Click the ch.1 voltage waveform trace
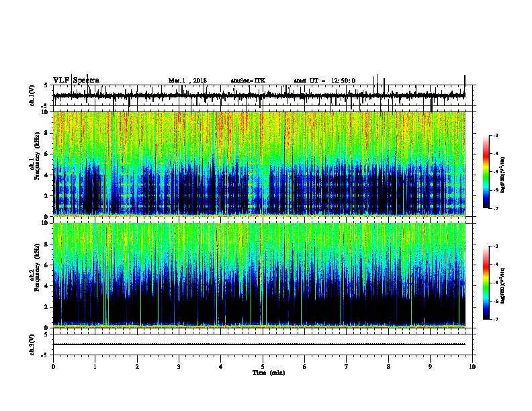The image size is (532, 411). (259, 95)
